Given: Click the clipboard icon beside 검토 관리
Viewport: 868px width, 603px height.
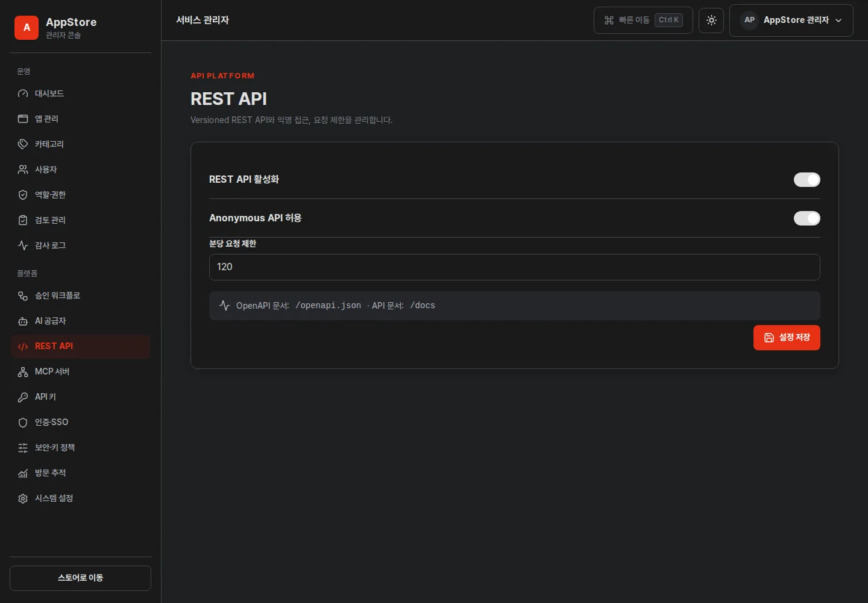Looking at the screenshot, I should tap(23, 220).
